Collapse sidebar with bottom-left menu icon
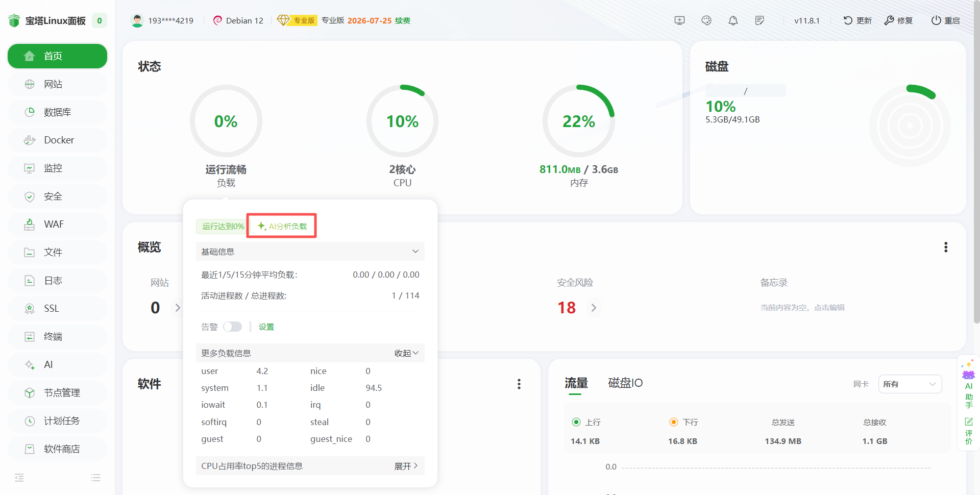 click(x=19, y=478)
